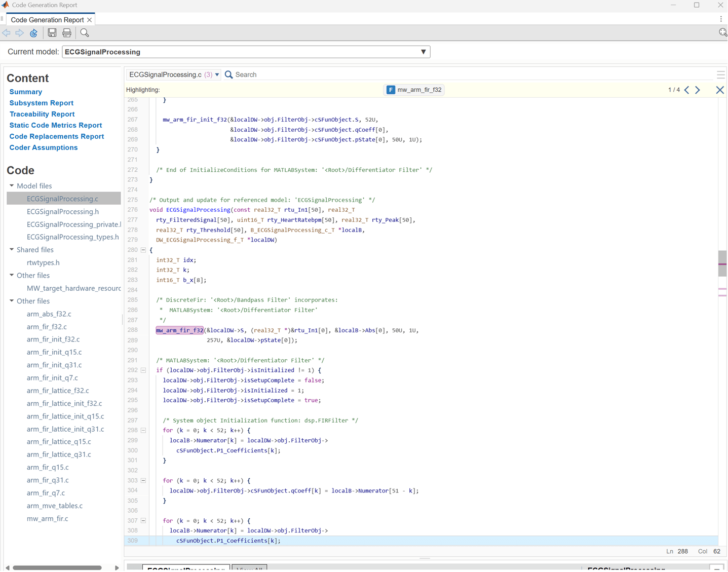The height and width of the screenshot is (572, 728).
Task: Click right arrow of sidebar horizontal scrollbar
Action: (x=117, y=568)
